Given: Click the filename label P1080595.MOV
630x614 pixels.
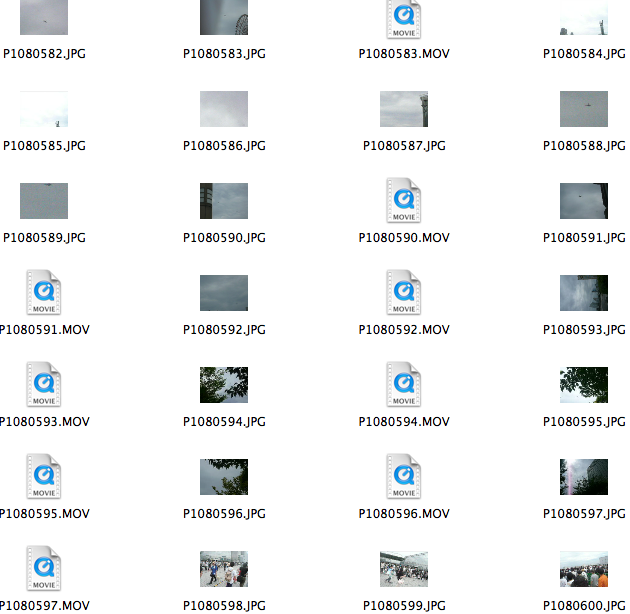Looking at the screenshot, I should [45, 514].
